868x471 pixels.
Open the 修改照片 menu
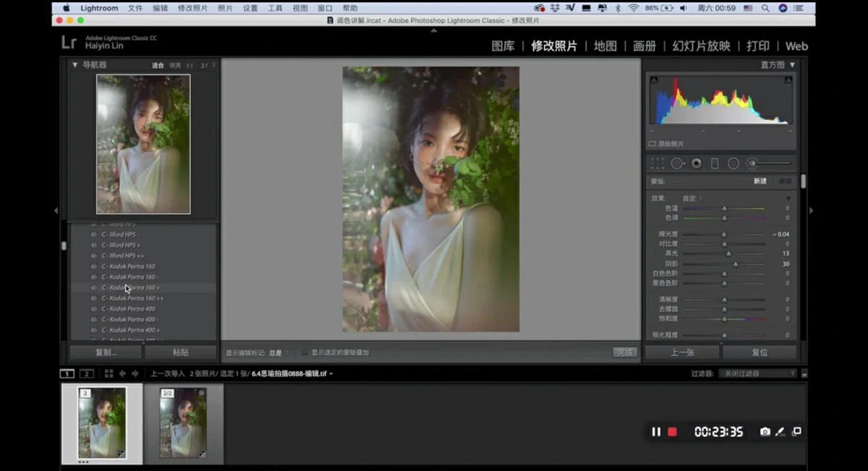click(192, 8)
